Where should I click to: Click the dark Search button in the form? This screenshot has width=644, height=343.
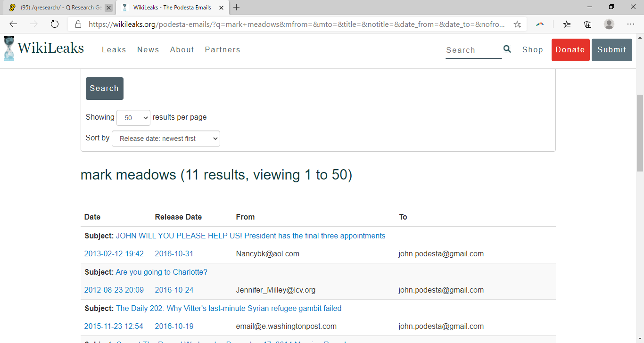(105, 89)
